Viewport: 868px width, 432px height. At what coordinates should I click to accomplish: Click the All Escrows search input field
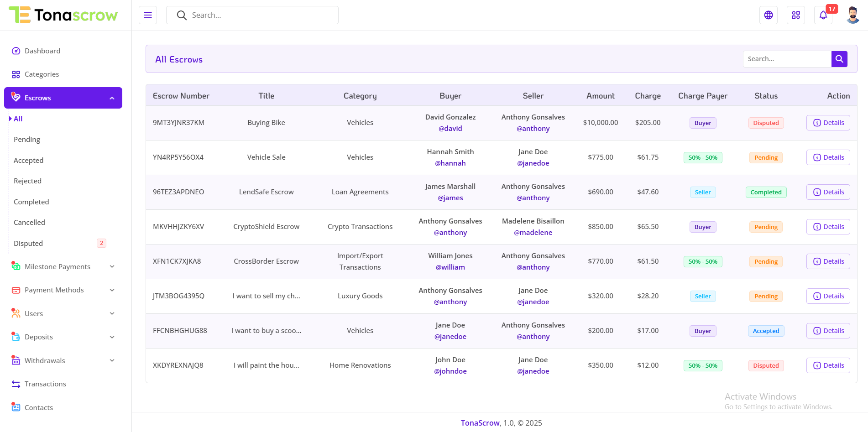click(787, 59)
